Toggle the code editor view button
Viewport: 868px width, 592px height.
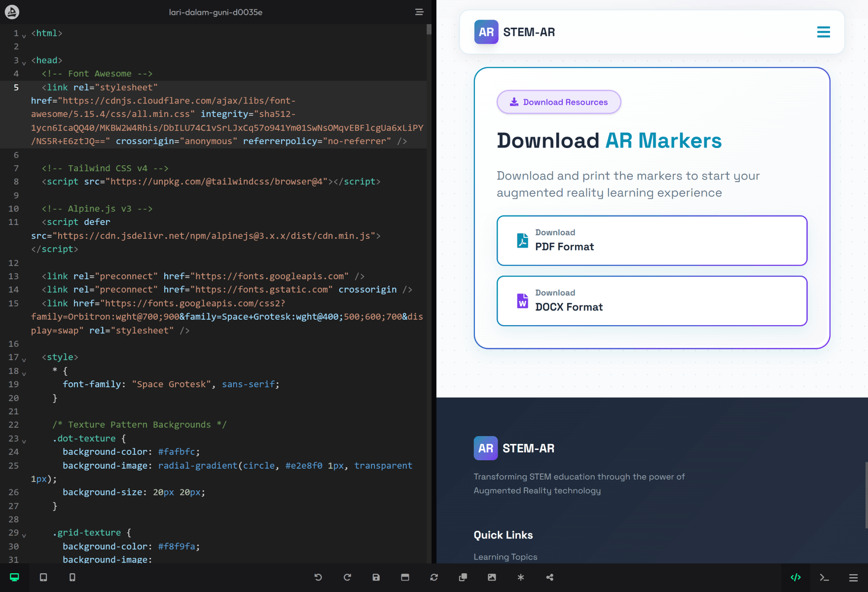[x=796, y=577]
